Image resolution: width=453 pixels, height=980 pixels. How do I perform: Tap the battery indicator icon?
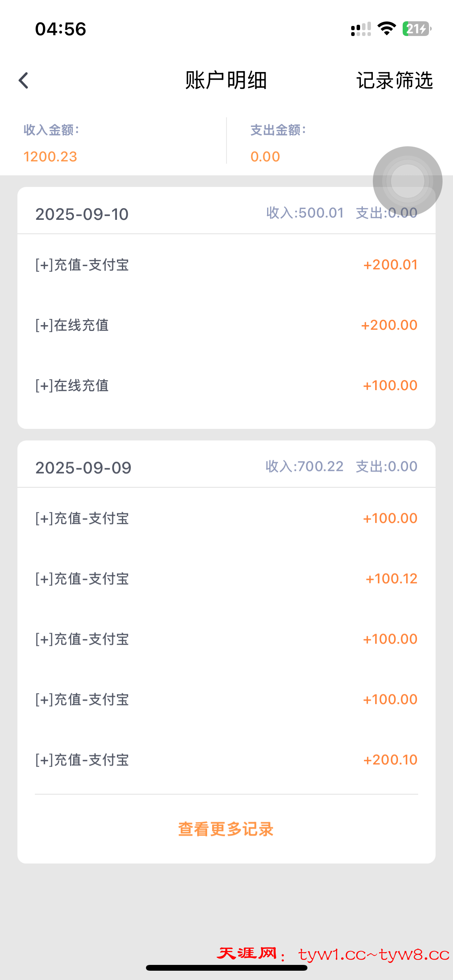point(417,29)
